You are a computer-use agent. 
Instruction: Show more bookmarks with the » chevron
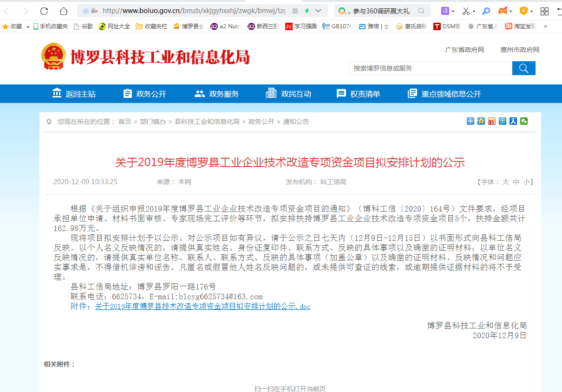click(x=545, y=26)
